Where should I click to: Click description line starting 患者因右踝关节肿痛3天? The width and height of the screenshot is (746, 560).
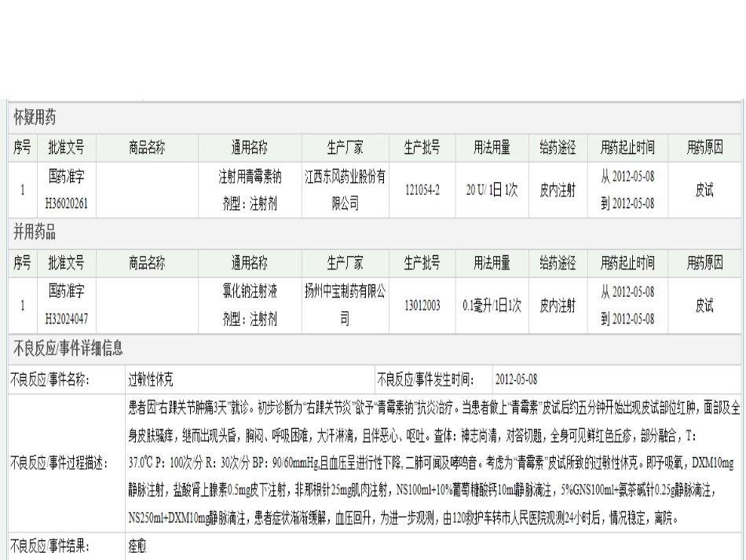(434, 408)
